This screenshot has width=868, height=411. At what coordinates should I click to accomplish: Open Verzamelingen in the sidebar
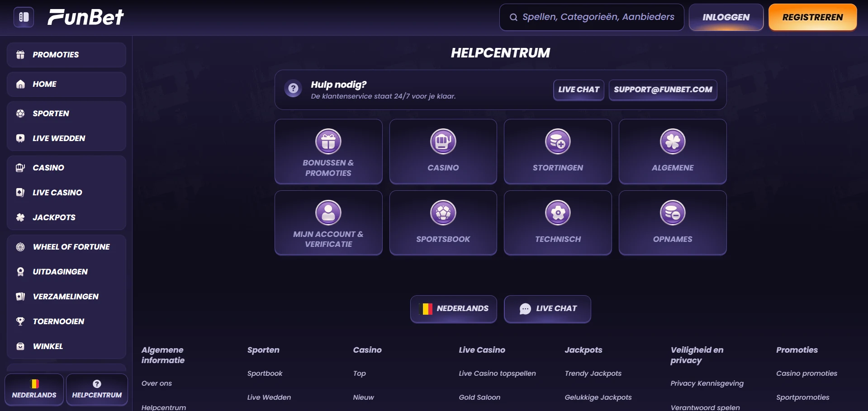click(66, 297)
